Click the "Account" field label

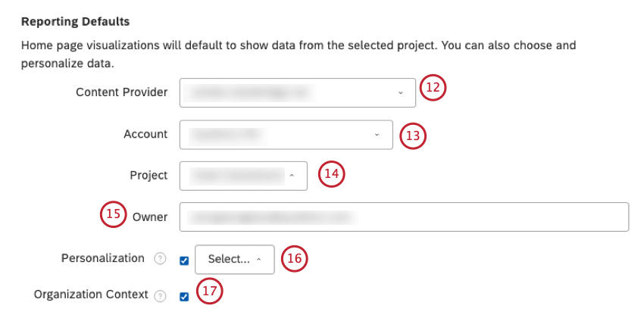(145, 134)
